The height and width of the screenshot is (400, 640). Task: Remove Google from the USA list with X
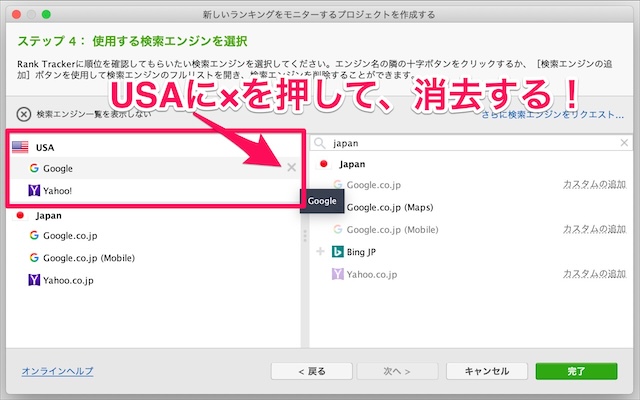point(291,167)
